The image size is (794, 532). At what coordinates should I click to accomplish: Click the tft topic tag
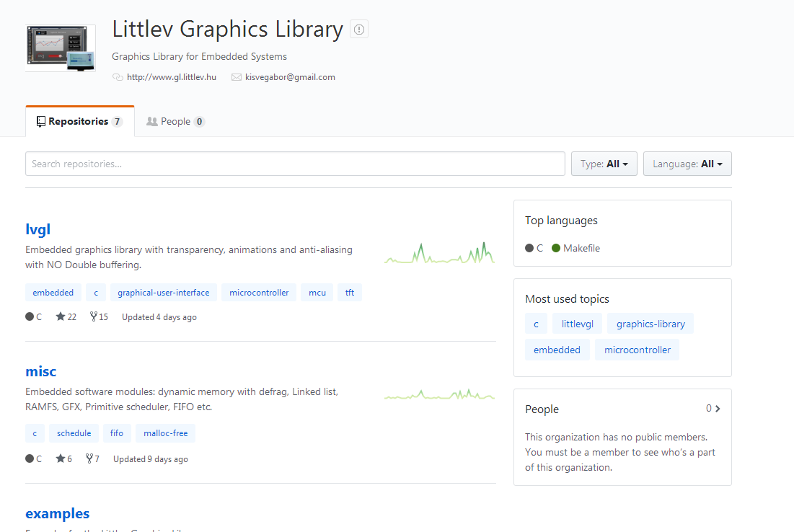[349, 293]
